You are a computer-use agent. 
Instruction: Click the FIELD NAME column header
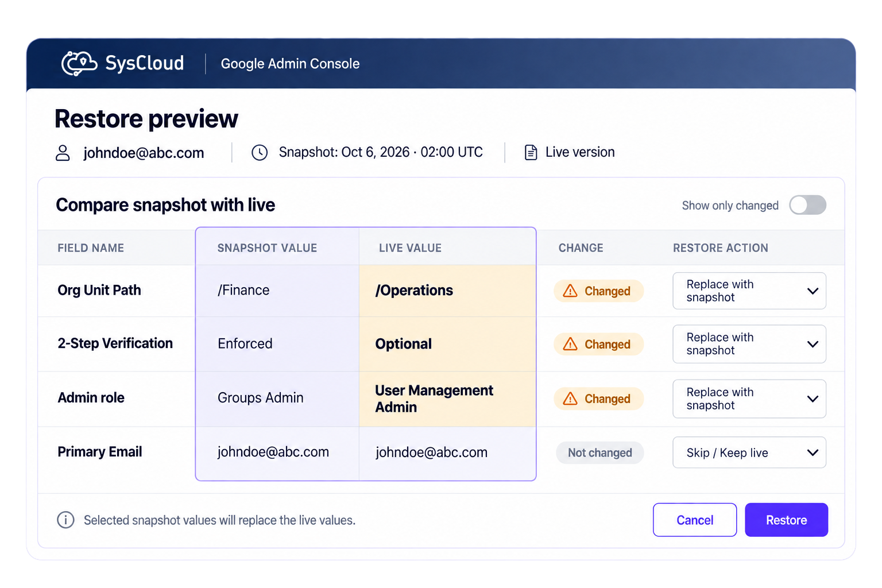coord(91,248)
